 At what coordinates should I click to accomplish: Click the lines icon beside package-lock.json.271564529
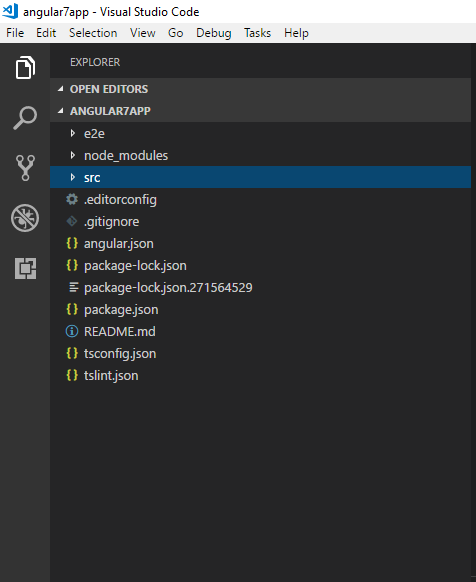coord(74,287)
